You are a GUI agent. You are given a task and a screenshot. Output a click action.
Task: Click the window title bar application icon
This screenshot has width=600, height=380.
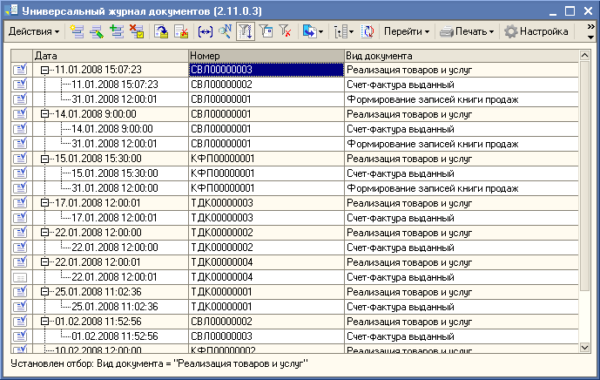click(11, 10)
